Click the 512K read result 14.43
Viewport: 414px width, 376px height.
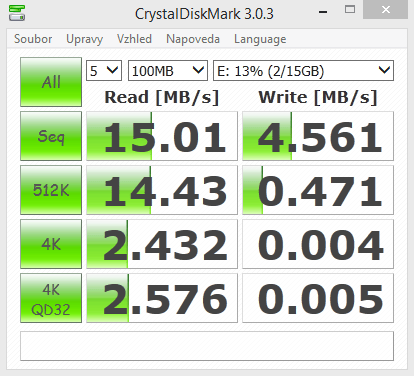[x=162, y=190]
